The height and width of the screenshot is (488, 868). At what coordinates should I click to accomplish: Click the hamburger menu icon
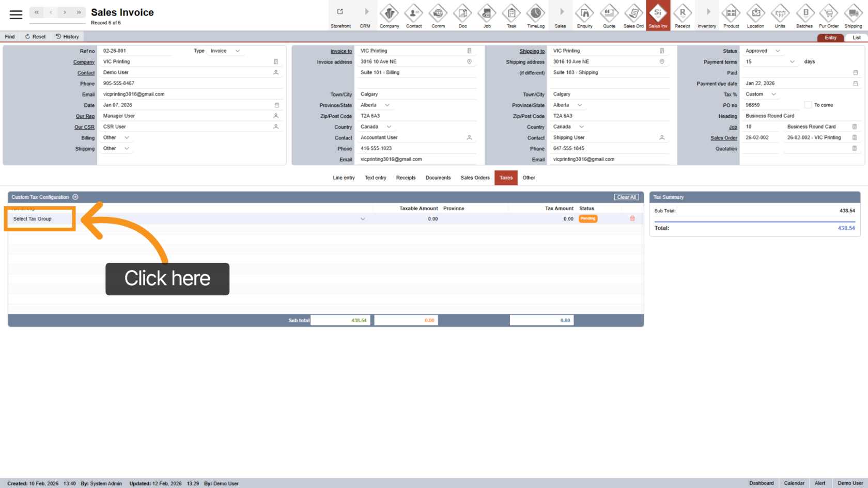pos(16,15)
